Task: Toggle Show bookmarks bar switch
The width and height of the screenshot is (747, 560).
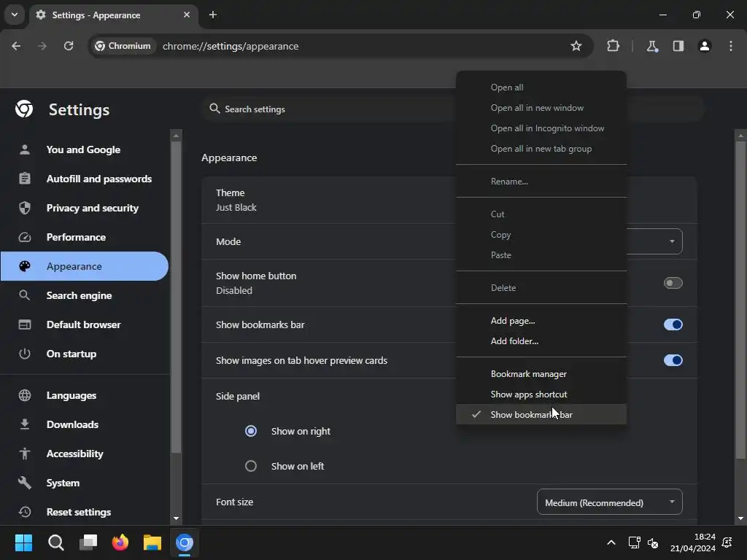Action: pyautogui.click(x=673, y=324)
